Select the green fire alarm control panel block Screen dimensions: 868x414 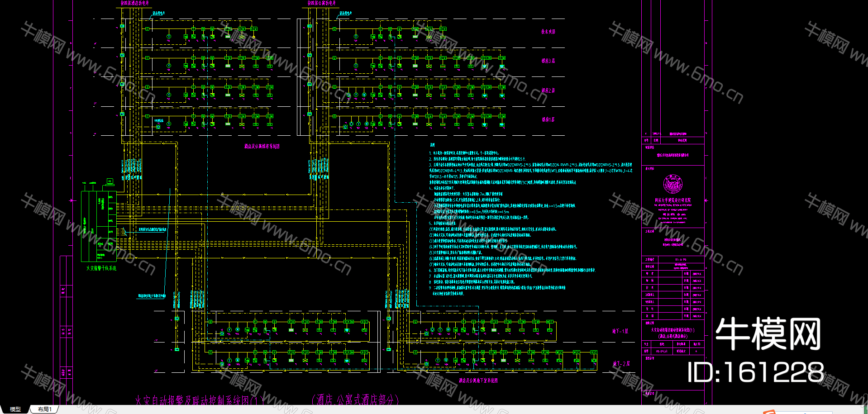click(x=99, y=226)
